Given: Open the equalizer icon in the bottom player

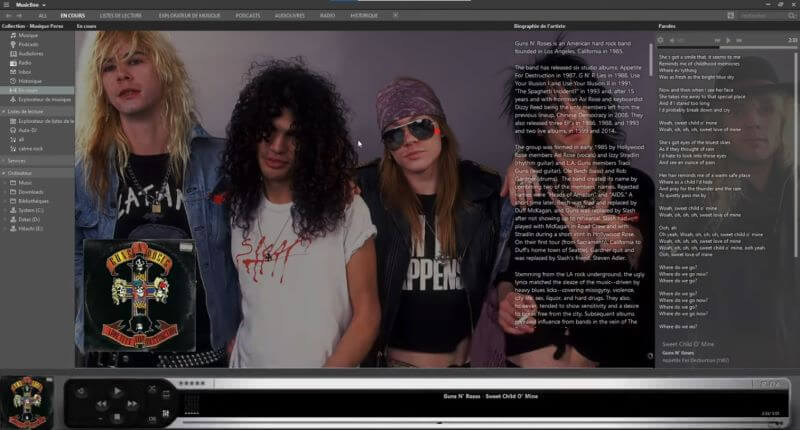Looking at the screenshot, I should pyautogui.click(x=166, y=414).
